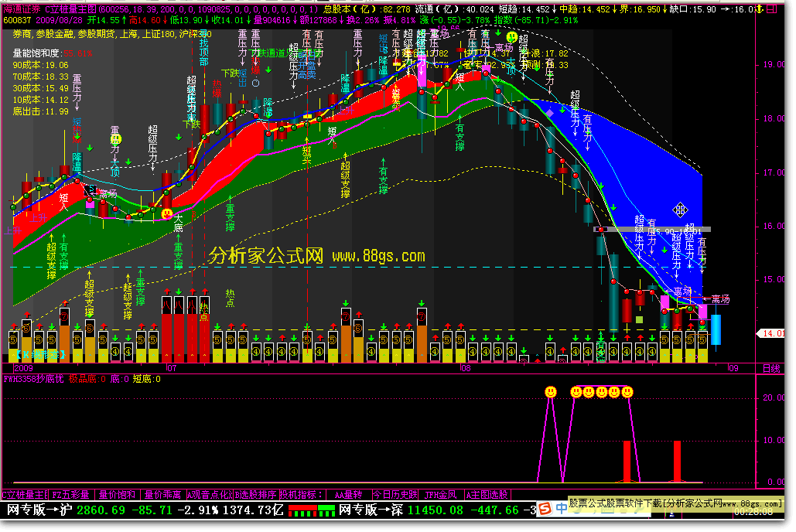Viewport: 796px width, 532px height.
Task: Click the grey 底 price-range label bar
Action: click(652, 230)
